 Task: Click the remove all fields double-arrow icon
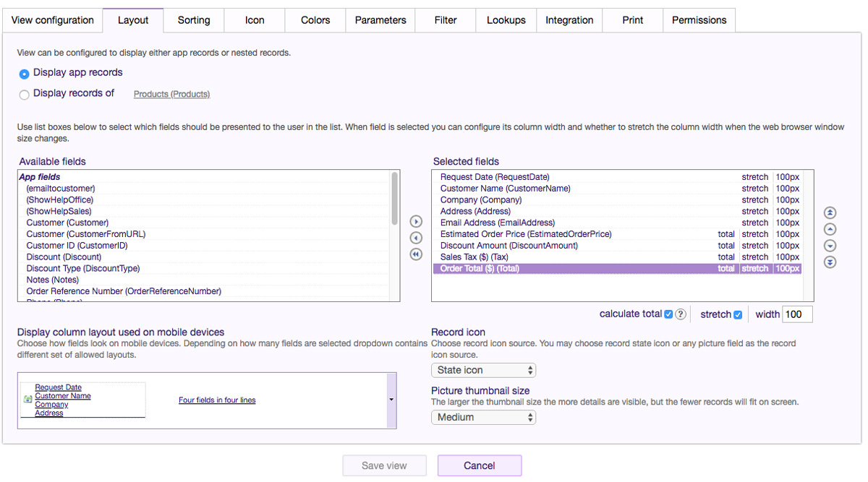coord(416,254)
